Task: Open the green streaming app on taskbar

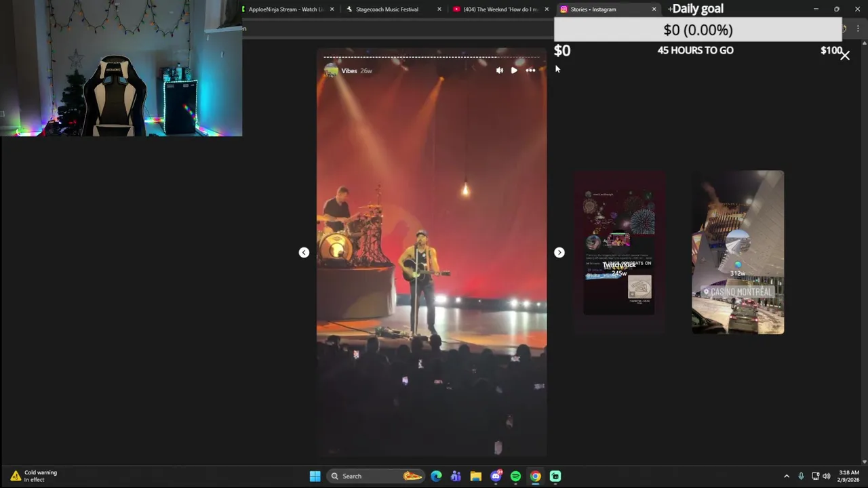Action: tap(555, 476)
